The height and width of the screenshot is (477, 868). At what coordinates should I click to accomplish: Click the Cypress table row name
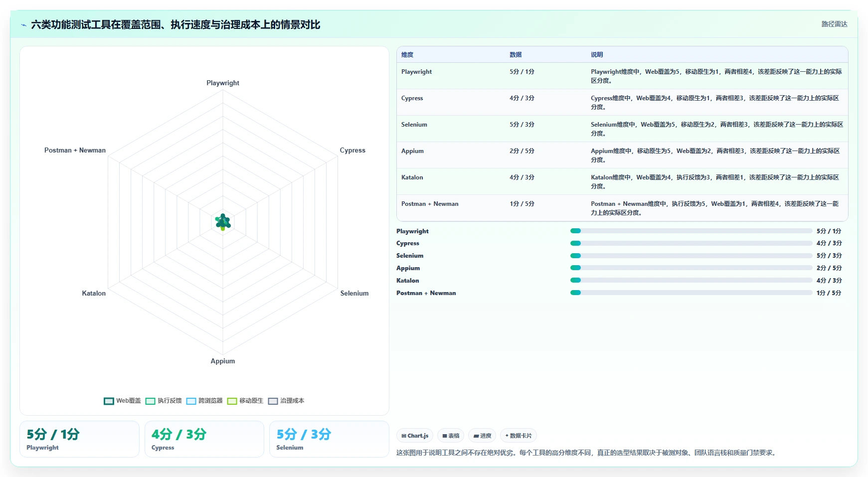[x=412, y=98]
